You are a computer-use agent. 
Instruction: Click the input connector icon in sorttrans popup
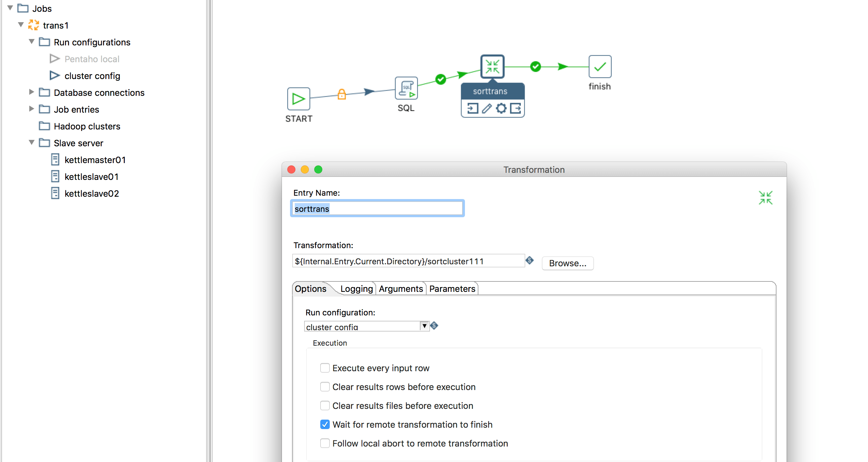coord(472,108)
